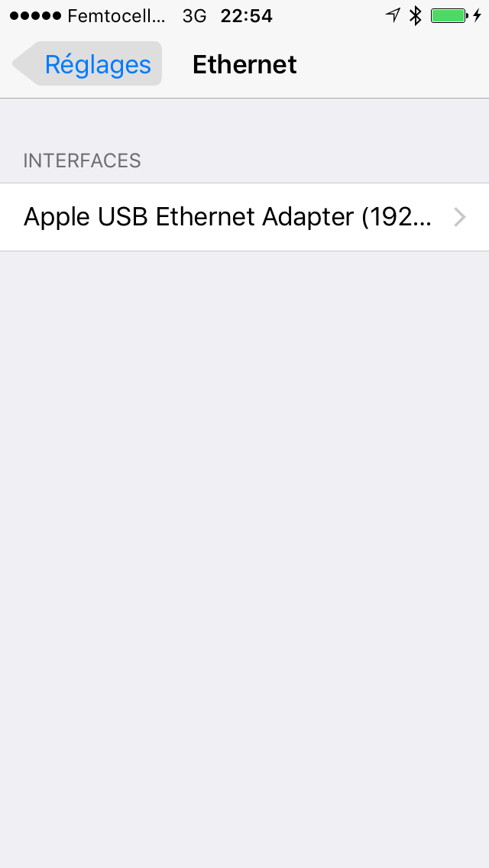Tap the Bluetooth status icon

416,15
